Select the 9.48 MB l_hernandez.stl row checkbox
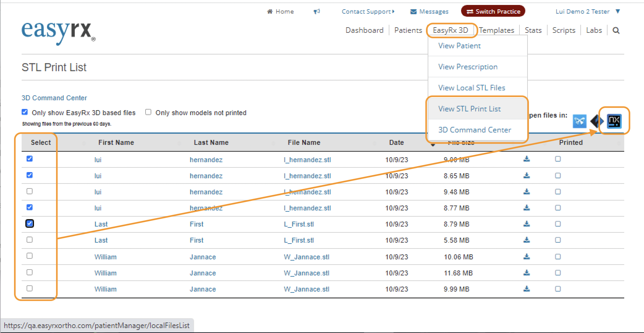 click(x=30, y=191)
